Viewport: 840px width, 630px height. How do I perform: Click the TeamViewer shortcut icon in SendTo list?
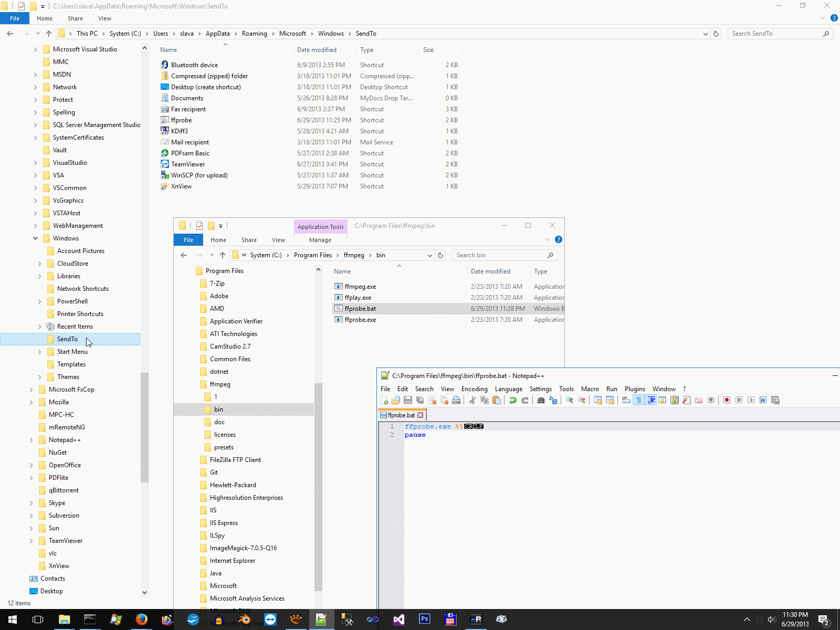point(165,164)
